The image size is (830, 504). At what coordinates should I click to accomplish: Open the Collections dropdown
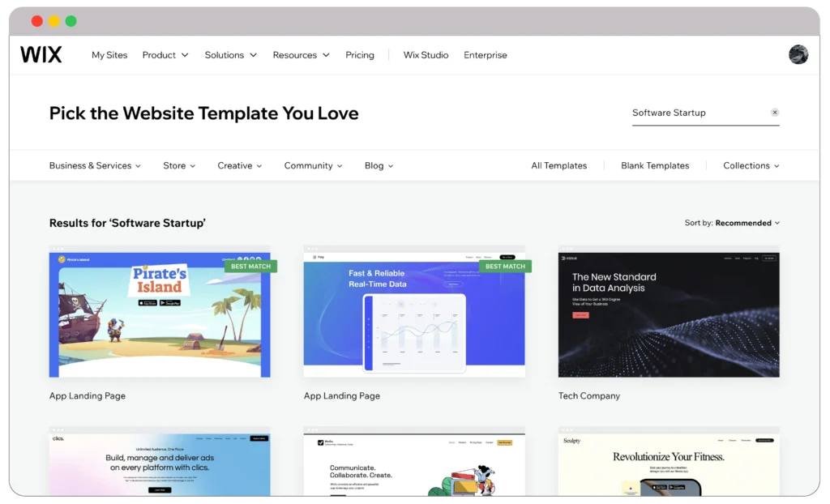click(x=751, y=165)
